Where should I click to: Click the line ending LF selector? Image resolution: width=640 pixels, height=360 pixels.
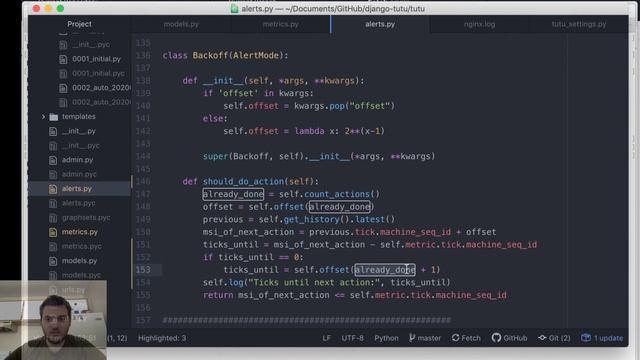326,338
